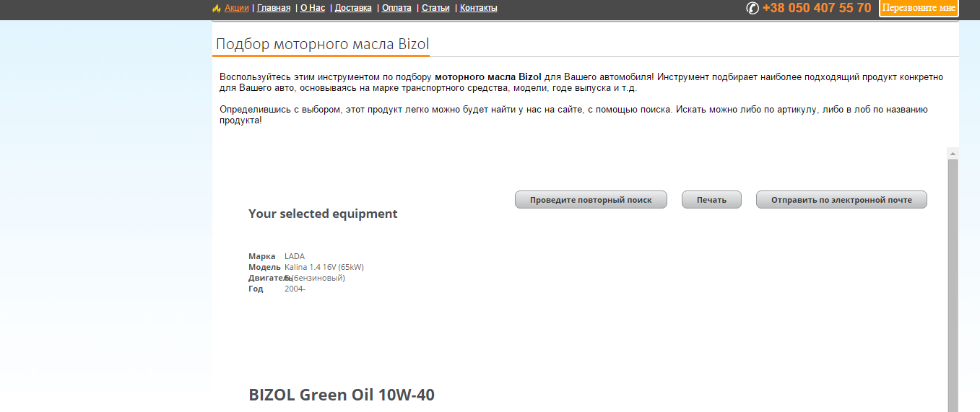Click the flame icon beside Акции
This screenshot has height=412, width=980.
coord(216,8)
